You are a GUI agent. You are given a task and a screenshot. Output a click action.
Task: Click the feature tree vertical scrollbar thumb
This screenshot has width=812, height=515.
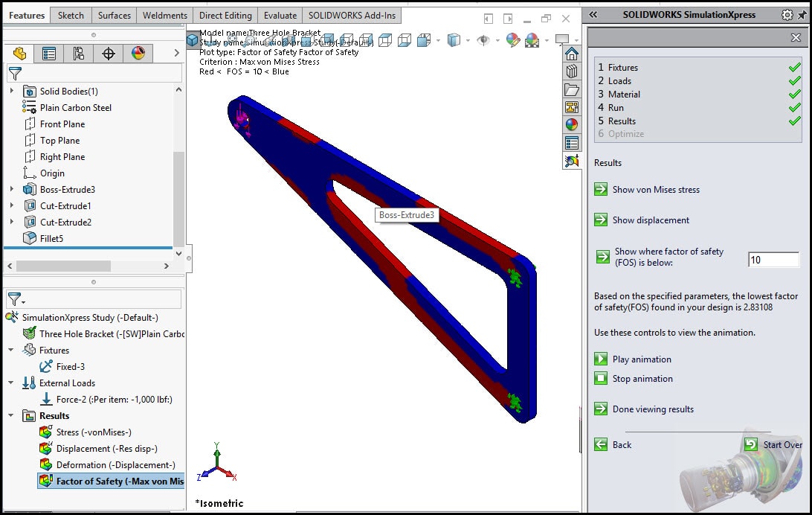pos(178,199)
